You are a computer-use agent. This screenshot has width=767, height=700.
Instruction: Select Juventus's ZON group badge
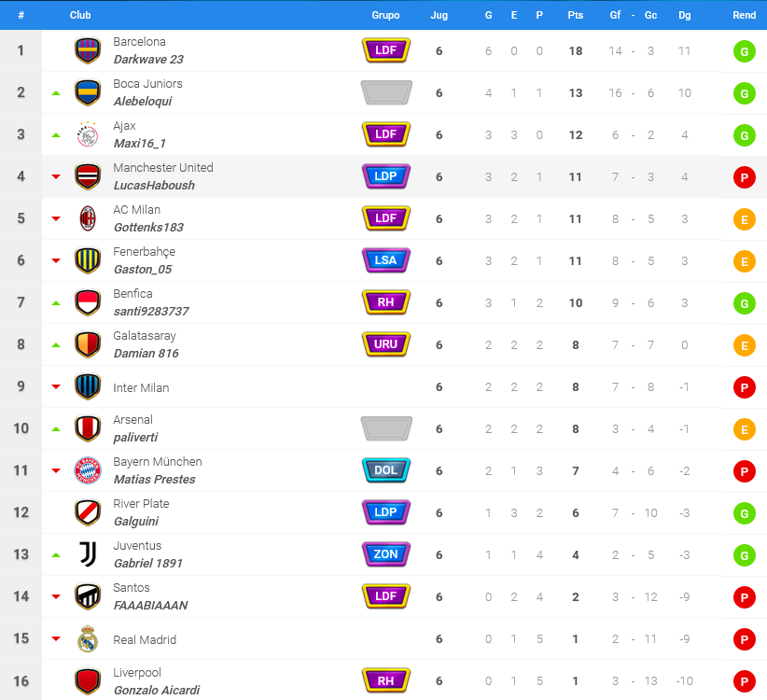386,554
